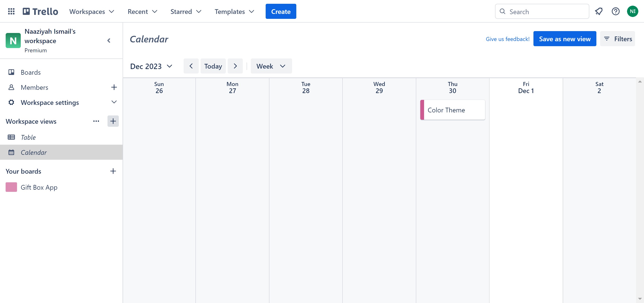Open the Starred dropdown
644x303 pixels.
(x=186, y=12)
